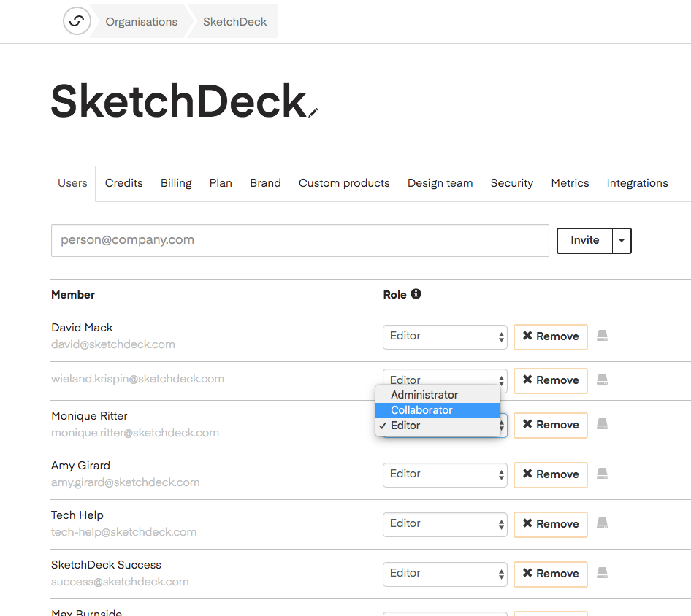Click the info icon next to Role

pos(416,293)
